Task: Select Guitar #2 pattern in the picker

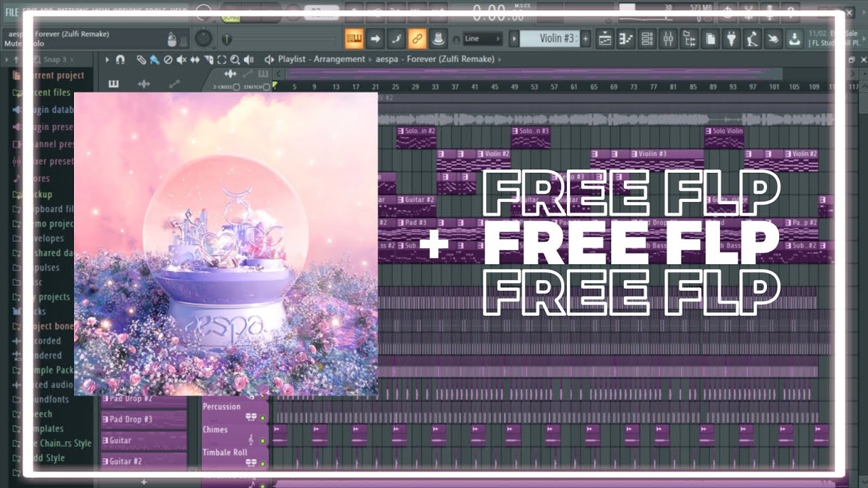Action: [x=144, y=462]
